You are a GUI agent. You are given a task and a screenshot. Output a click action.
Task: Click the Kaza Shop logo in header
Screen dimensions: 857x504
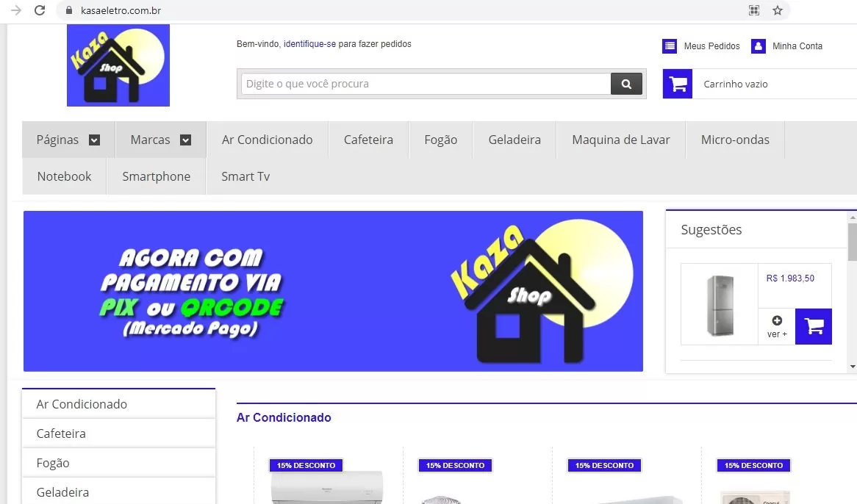[118, 65]
